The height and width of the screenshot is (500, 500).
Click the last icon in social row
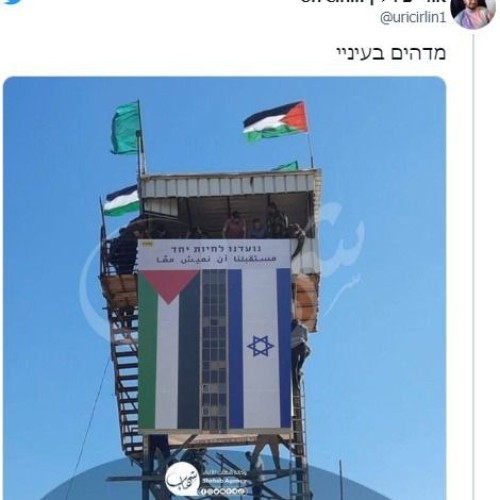tap(244, 491)
